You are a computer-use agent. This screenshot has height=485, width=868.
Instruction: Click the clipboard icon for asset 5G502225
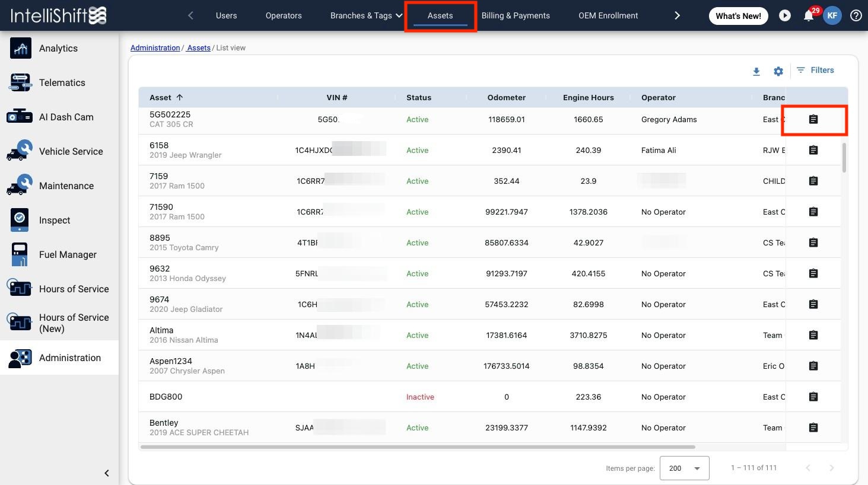(813, 119)
